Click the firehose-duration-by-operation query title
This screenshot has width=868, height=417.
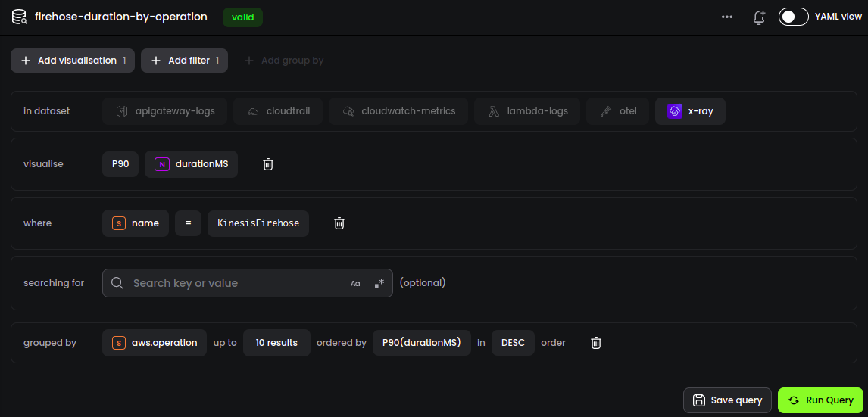click(121, 17)
